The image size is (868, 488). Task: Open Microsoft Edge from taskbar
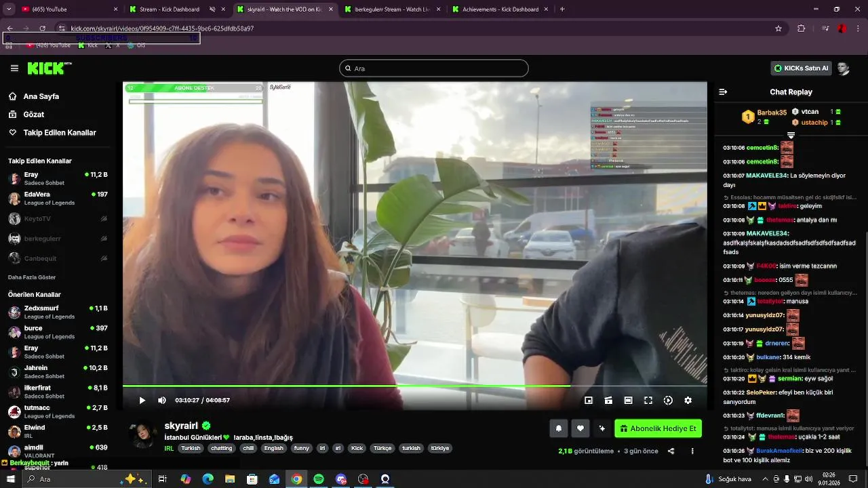208,479
